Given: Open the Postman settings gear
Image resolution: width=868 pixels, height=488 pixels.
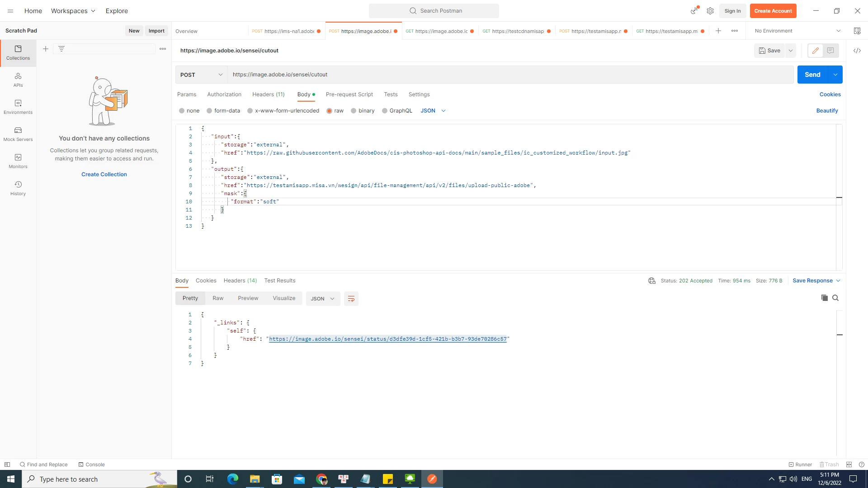Looking at the screenshot, I should pos(710,11).
